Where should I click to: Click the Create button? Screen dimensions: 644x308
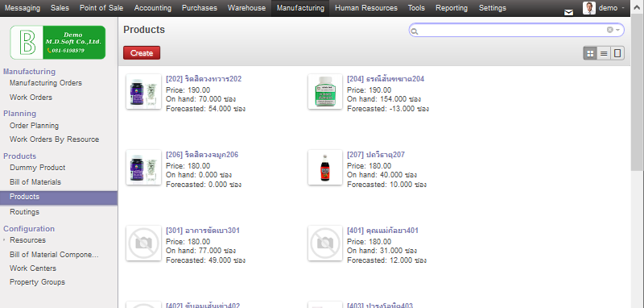(x=142, y=52)
